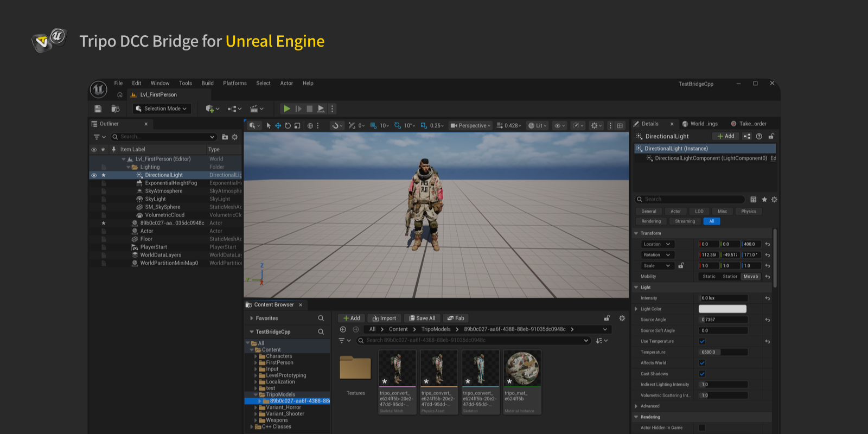Open the Outliner settings gear

[x=235, y=137]
